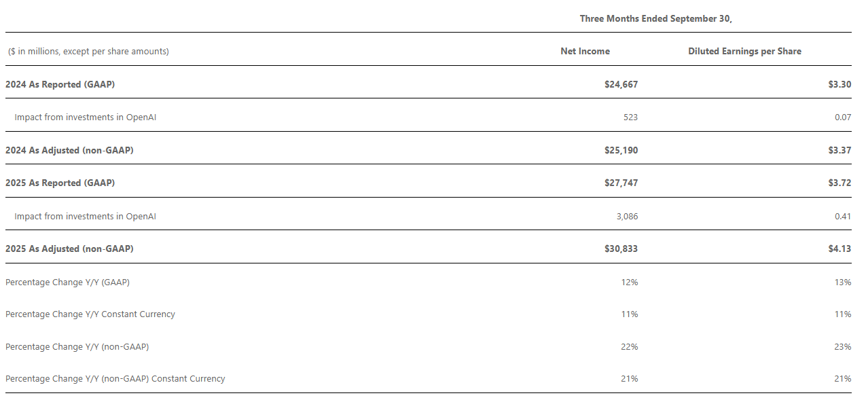Screen dimensions: 868x402
Task: Click the $24,667 net income value
Action: (x=621, y=85)
